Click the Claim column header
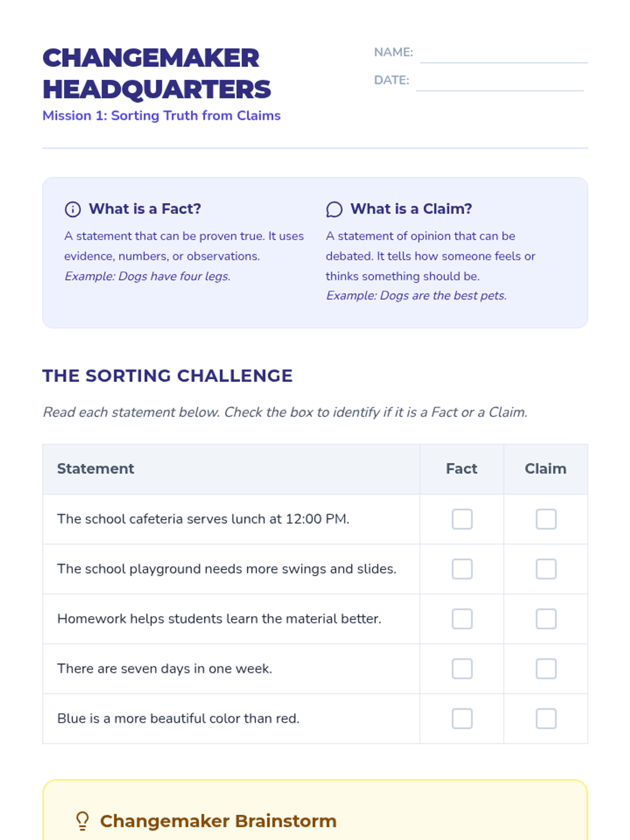 pyautogui.click(x=546, y=469)
